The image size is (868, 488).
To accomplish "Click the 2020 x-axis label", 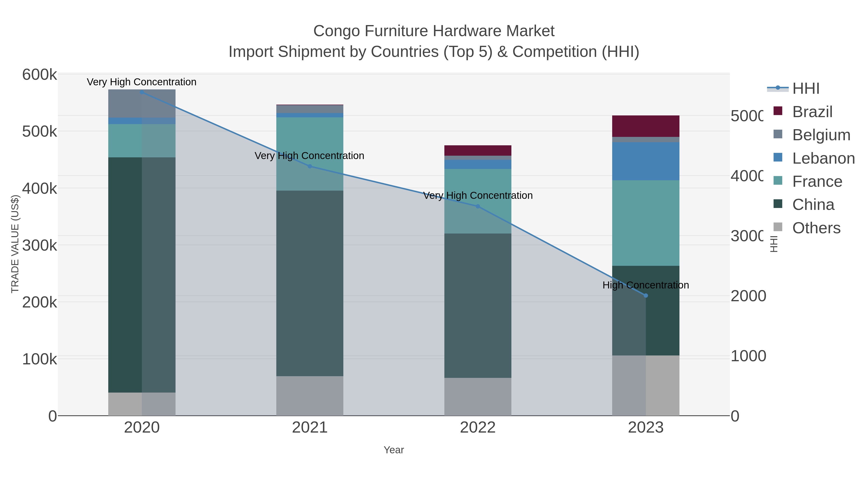I will pyautogui.click(x=142, y=428).
